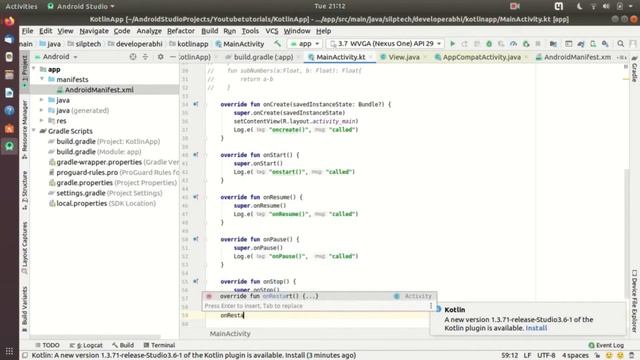
Task: Click more options dots in completion popup
Action: tap(431, 306)
